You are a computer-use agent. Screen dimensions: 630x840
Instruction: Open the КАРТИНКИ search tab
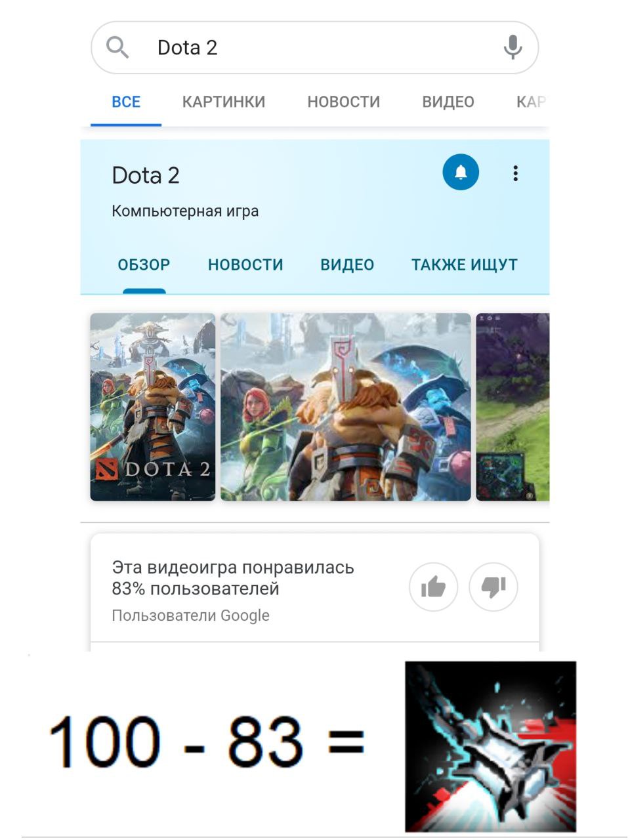[x=224, y=102]
